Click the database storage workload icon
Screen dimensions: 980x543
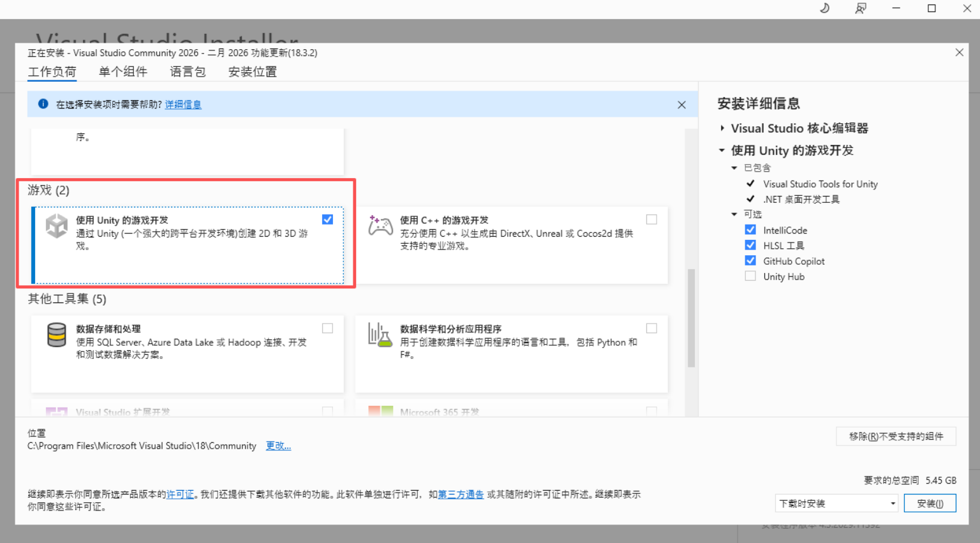(57, 334)
